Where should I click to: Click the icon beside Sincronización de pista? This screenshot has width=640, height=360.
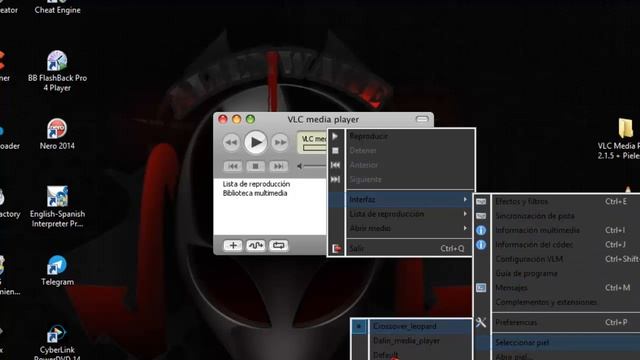pos(481,216)
